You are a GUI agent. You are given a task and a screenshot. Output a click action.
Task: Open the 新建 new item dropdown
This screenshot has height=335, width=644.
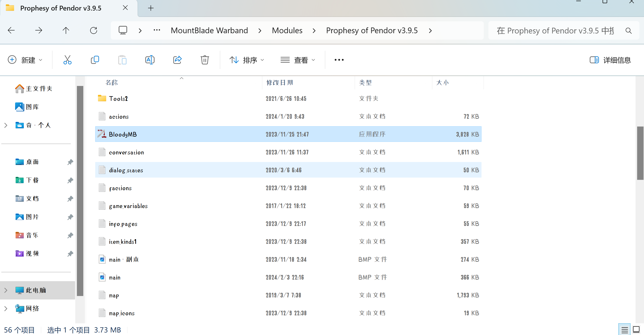coord(25,60)
